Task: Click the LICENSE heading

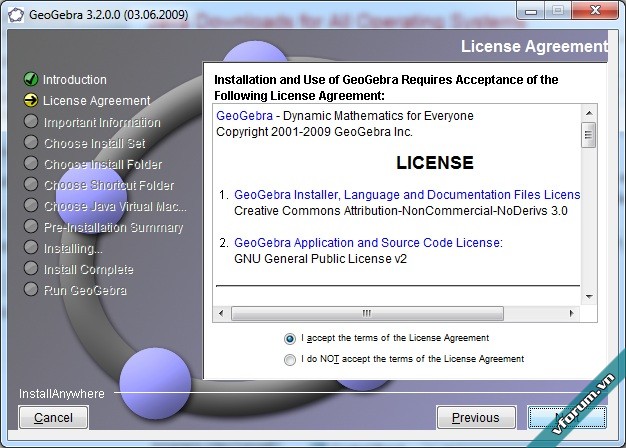Action: [x=435, y=163]
